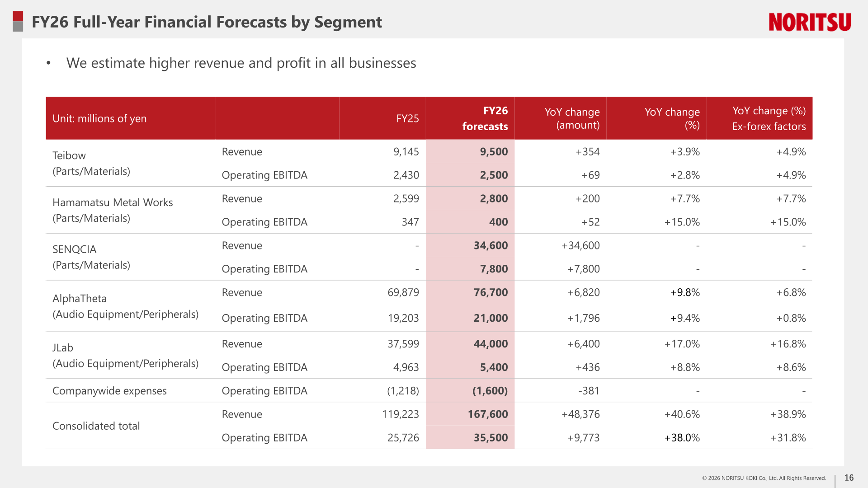This screenshot has height=488, width=868.
Task: Click Teibow FY25 Operating EBITDA 2,430
Action: click(406, 175)
